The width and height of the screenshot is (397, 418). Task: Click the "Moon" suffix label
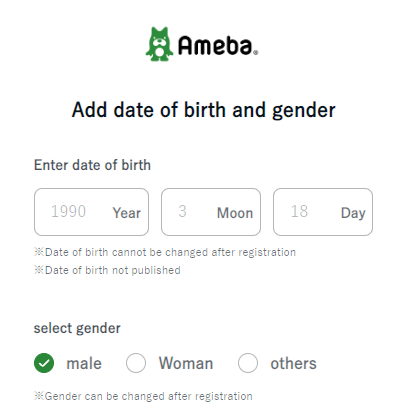point(235,213)
